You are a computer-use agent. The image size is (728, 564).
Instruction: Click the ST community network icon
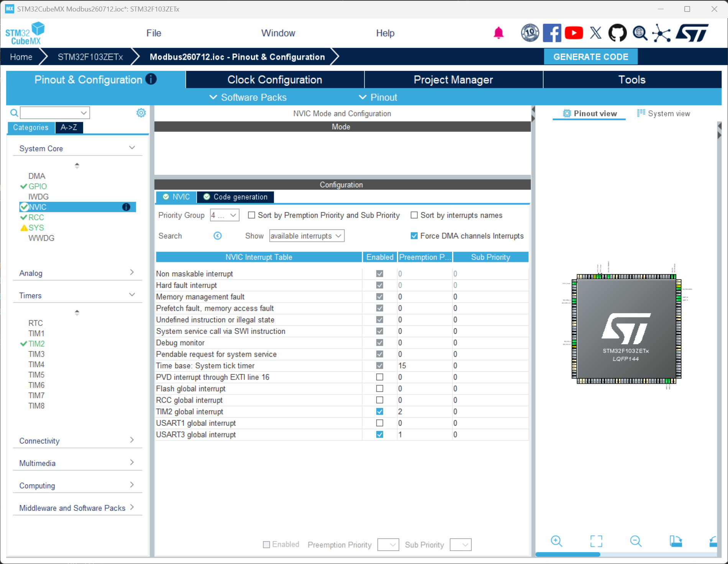(661, 33)
